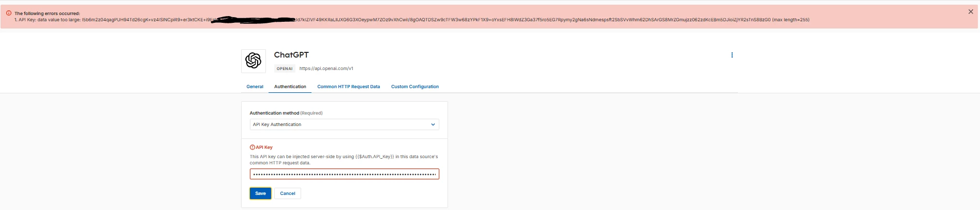Open the Common HTTP Request Data tab
Screen dimensions: 980x210
coord(348,87)
